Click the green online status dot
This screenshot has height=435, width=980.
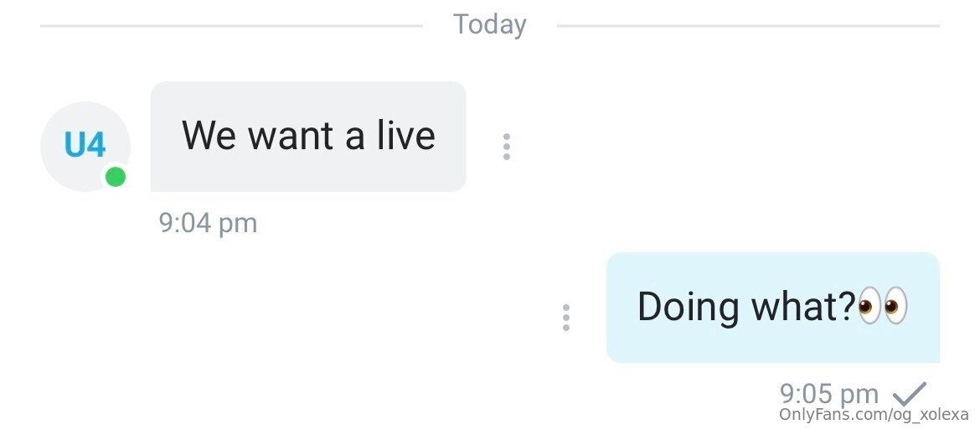click(115, 178)
